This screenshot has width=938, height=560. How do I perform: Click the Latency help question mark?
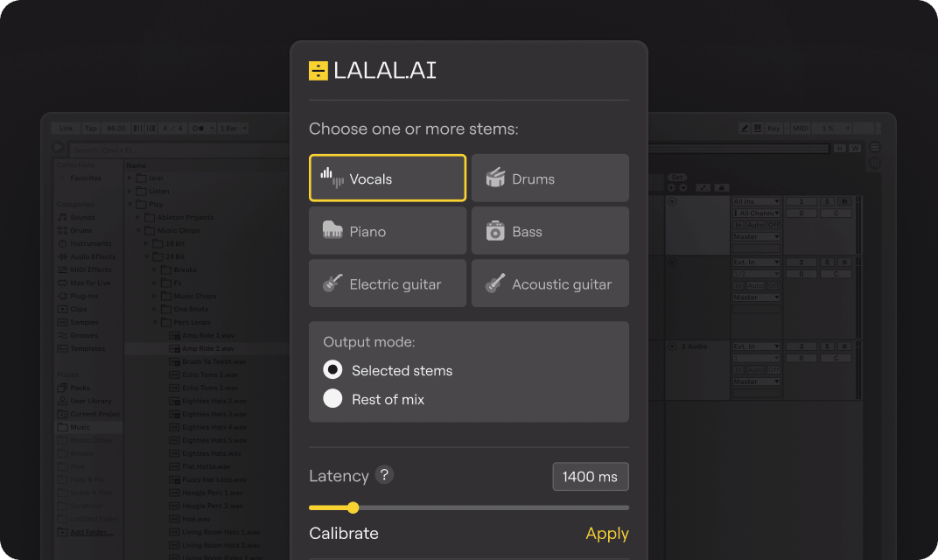(x=384, y=475)
